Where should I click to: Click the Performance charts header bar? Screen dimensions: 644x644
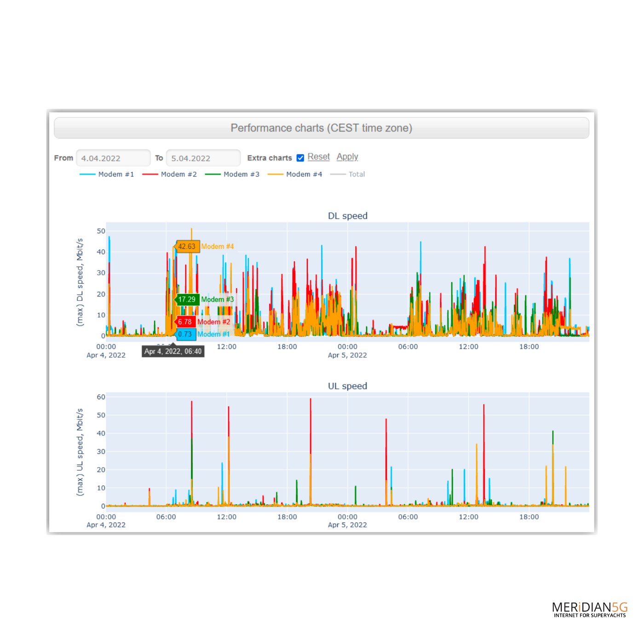pos(321,128)
